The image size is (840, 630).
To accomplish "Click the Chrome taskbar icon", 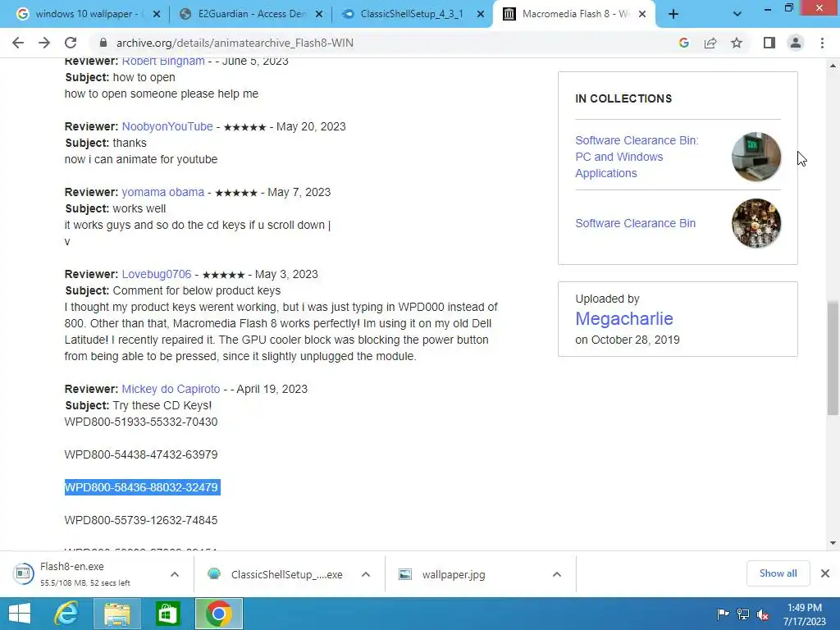I will point(219,614).
